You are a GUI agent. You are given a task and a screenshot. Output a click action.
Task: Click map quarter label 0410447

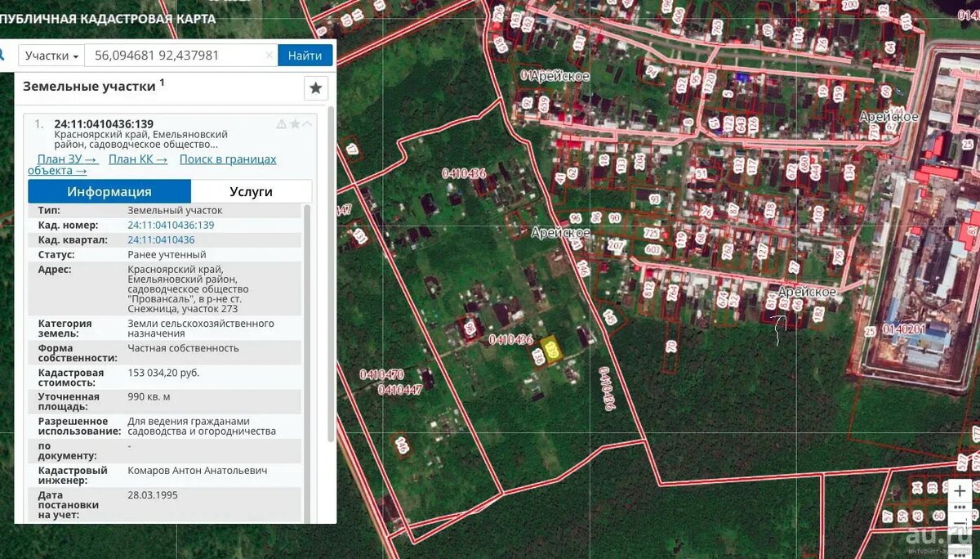point(400,390)
